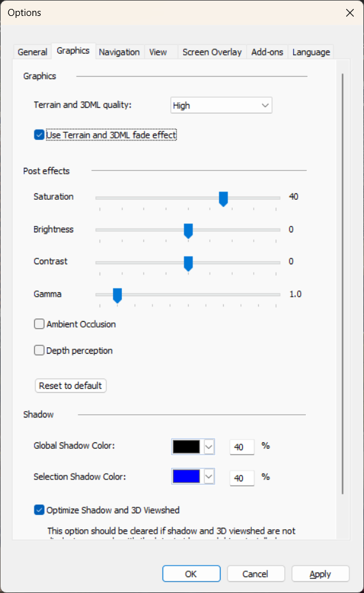Click the Saturation slider handle
This screenshot has width=364, height=593.
click(x=224, y=199)
